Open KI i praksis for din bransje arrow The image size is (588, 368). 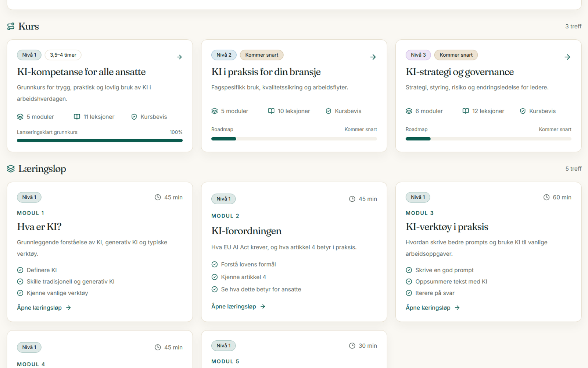click(373, 57)
